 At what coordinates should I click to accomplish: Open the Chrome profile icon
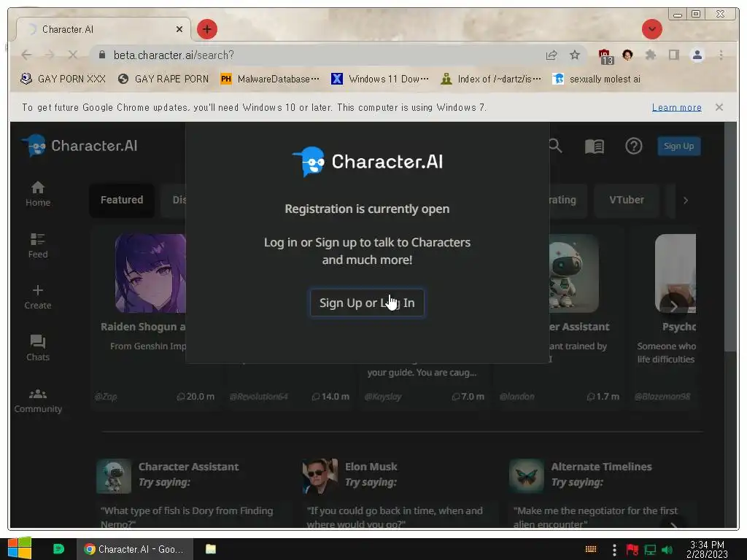(697, 55)
